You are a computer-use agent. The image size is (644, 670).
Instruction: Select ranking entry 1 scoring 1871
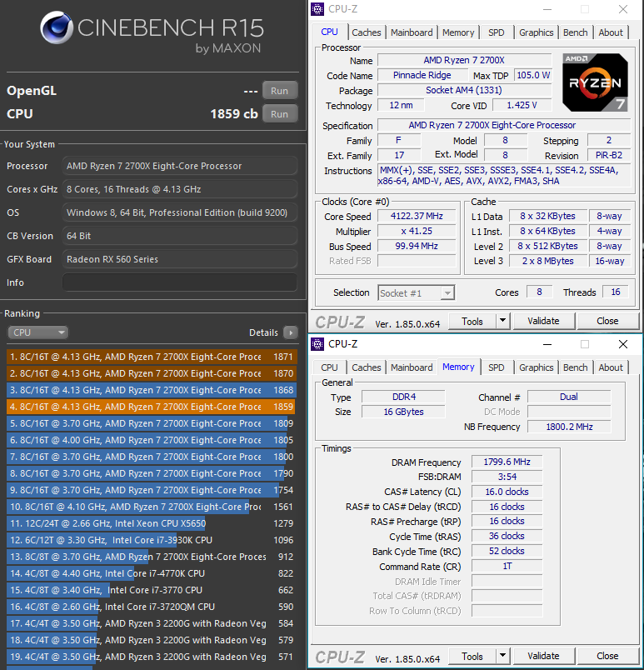click(152, 357)
